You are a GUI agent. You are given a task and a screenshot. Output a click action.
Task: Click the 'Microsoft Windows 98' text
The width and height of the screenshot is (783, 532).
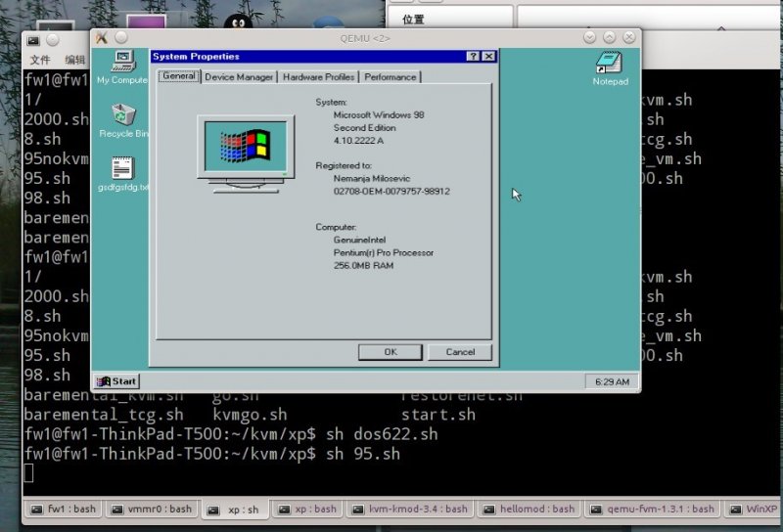tap(379, 114)
